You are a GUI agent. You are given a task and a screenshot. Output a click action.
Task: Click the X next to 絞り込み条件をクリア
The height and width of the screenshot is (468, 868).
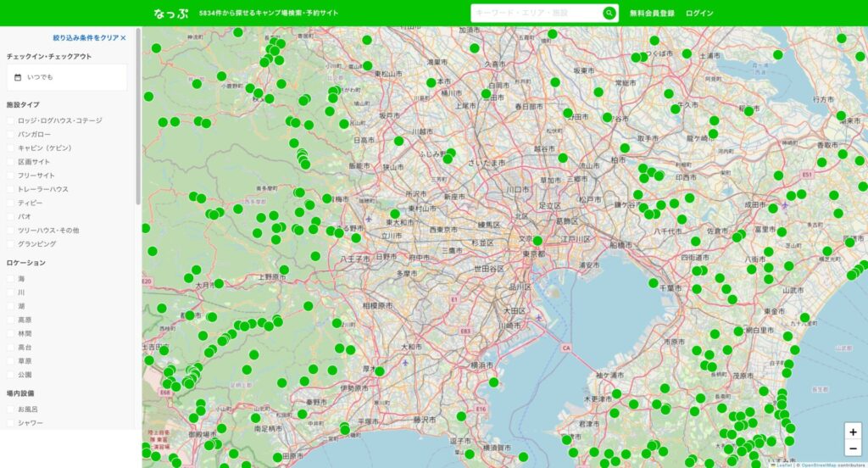[x=123, y=38]
